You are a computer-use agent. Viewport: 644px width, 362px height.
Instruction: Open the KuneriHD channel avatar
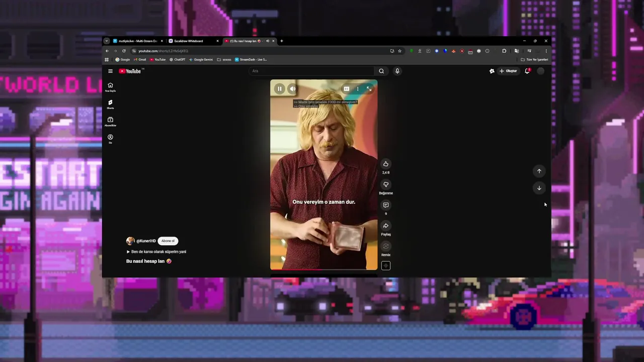coord(130,241)
